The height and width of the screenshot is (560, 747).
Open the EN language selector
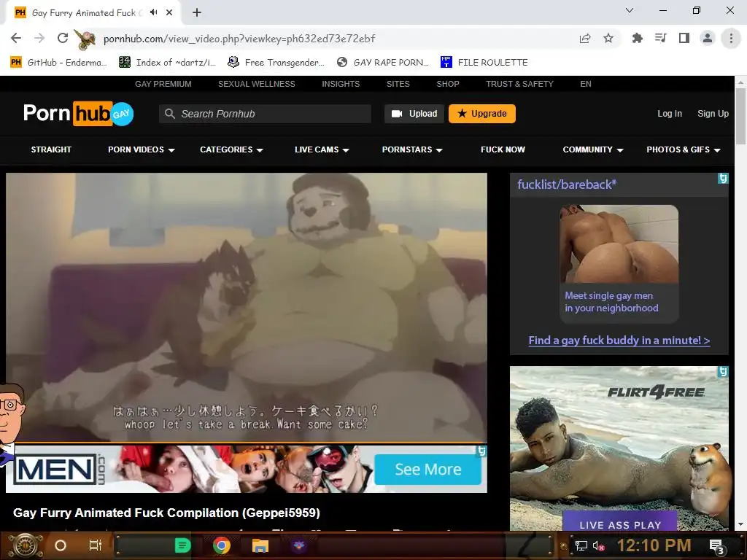[586, 84]
